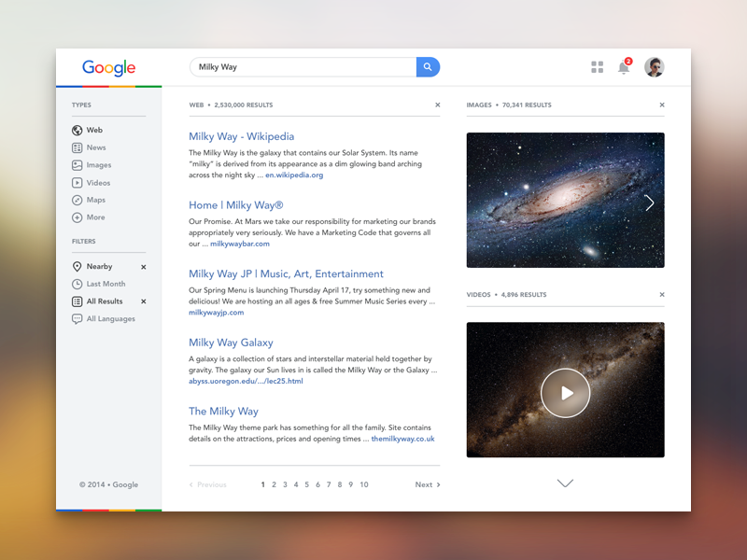Click the IMAGES 70,341 RESULTS heading

pos(509,105)
